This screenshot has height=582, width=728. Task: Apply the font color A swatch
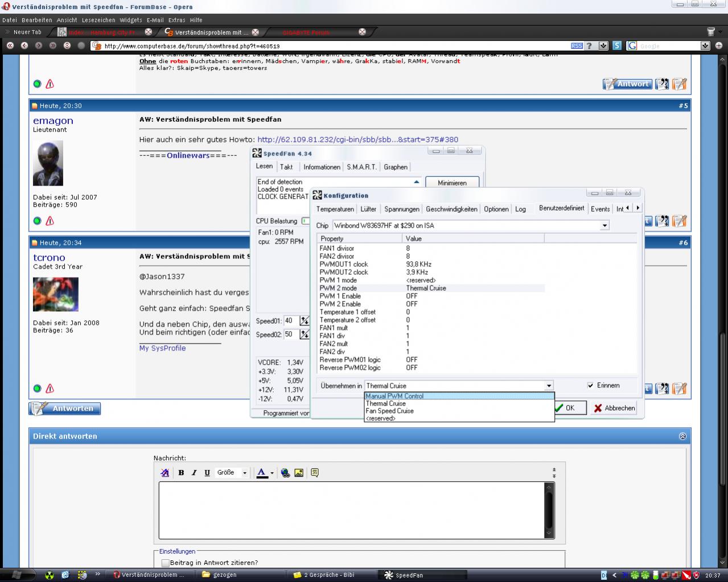pos(262,473)
